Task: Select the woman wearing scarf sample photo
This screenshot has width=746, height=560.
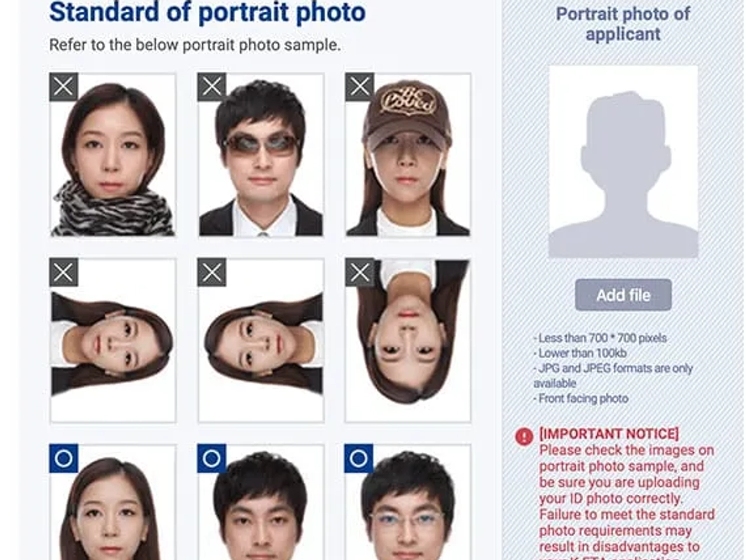Action: coord(113,155)
